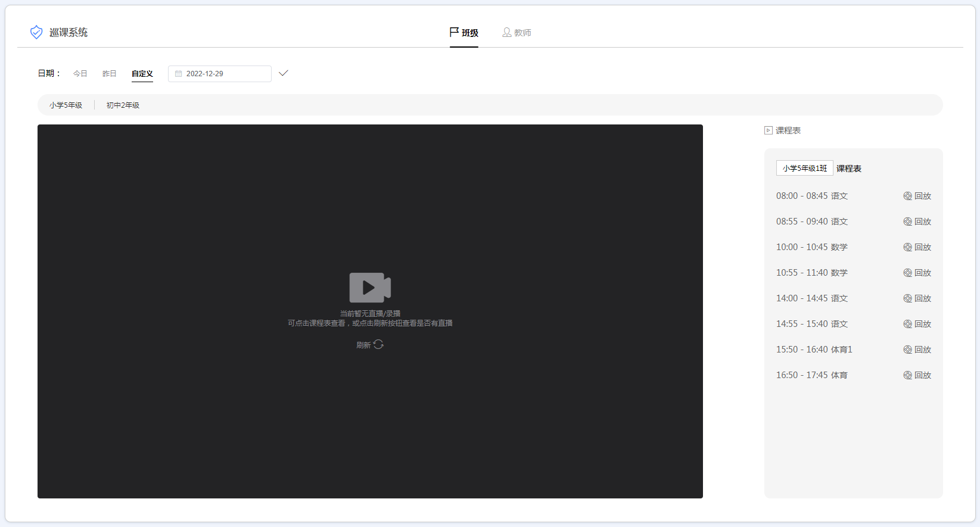The height and width of the screenshot is (527, 980).
Task: Click the confirm checkmark next to date
Action: coord(284,73)
